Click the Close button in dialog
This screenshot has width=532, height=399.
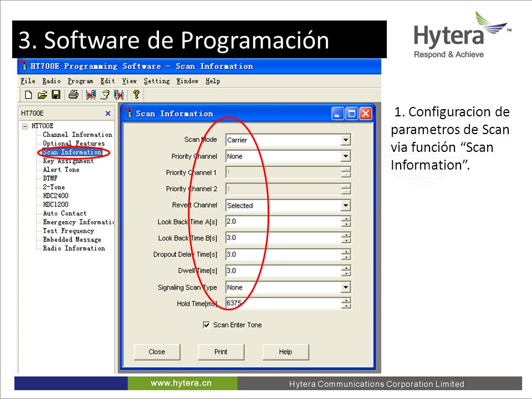tap(157, 352)
